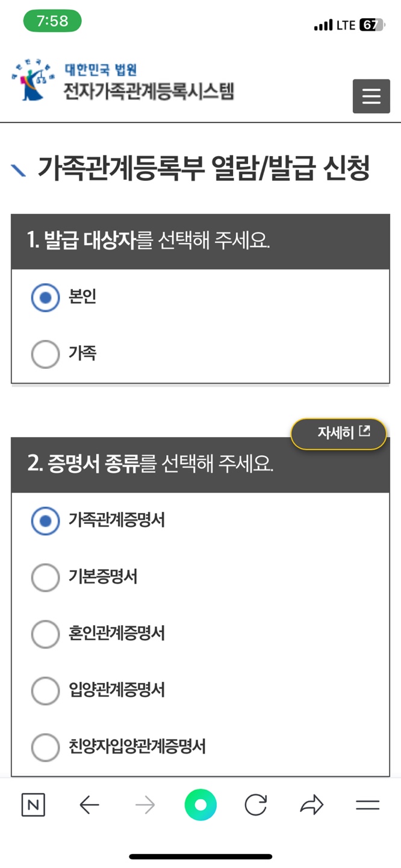Click the page refresh icon
The image size is (401, 868).
click(x=256, y=804)
